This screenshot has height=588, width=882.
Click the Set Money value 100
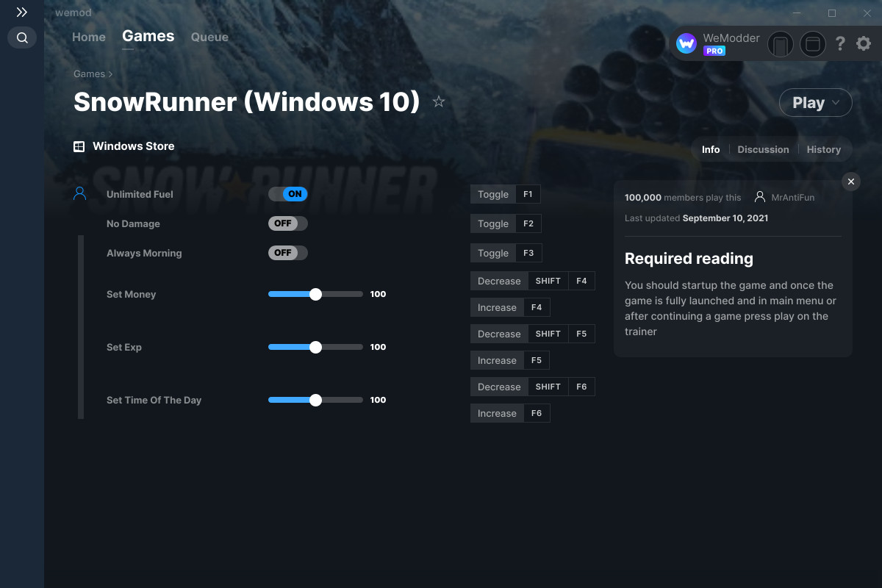(x=378, y=294)
